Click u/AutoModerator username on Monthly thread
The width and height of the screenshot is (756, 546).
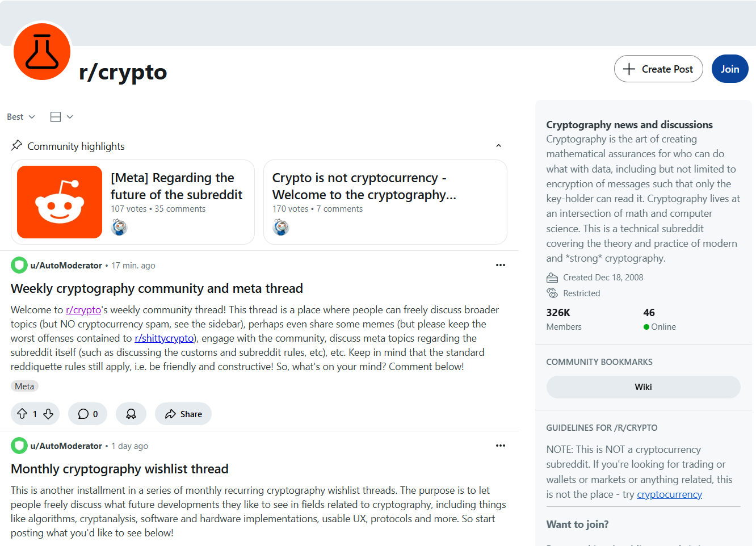[x=66, y=446]
